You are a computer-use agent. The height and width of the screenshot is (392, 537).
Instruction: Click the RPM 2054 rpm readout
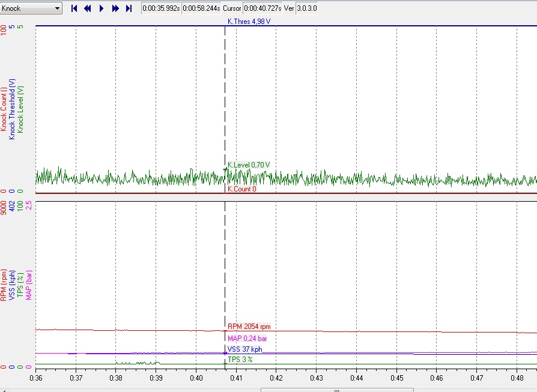[x=249, y=327]
